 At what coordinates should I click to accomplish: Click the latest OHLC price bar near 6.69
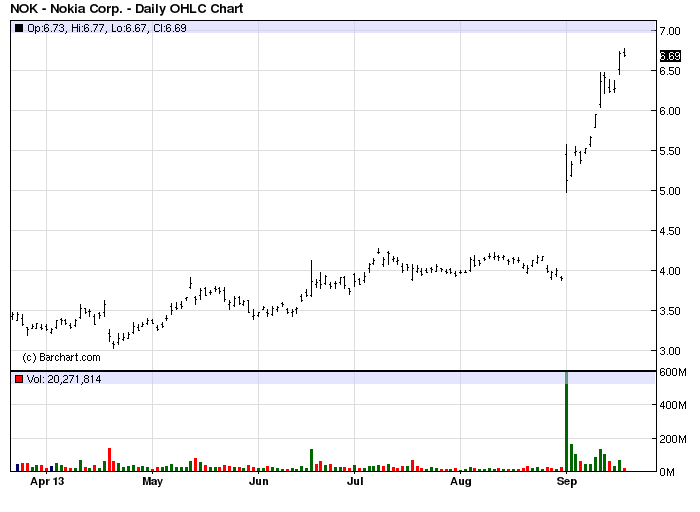(625, 53)
